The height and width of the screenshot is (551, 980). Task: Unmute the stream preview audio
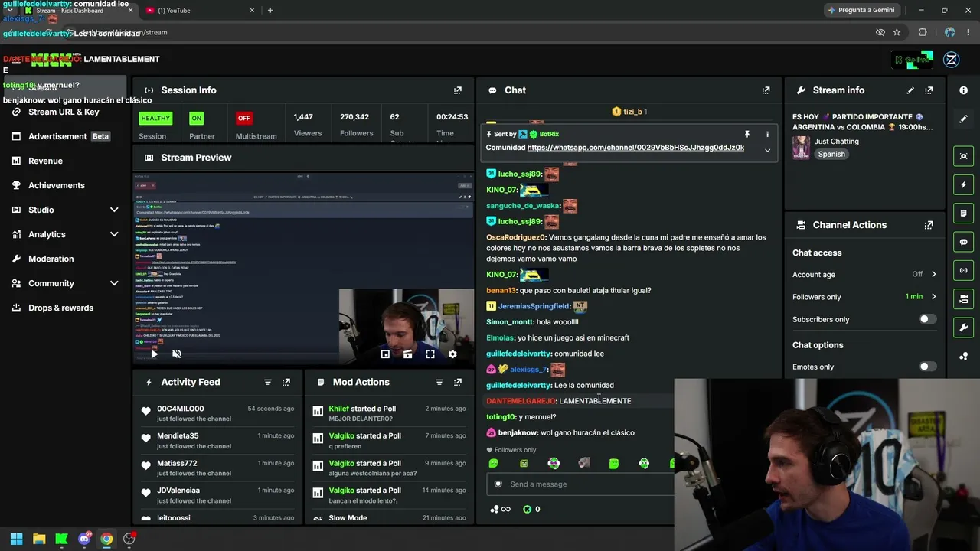click(x=177, y=354)
